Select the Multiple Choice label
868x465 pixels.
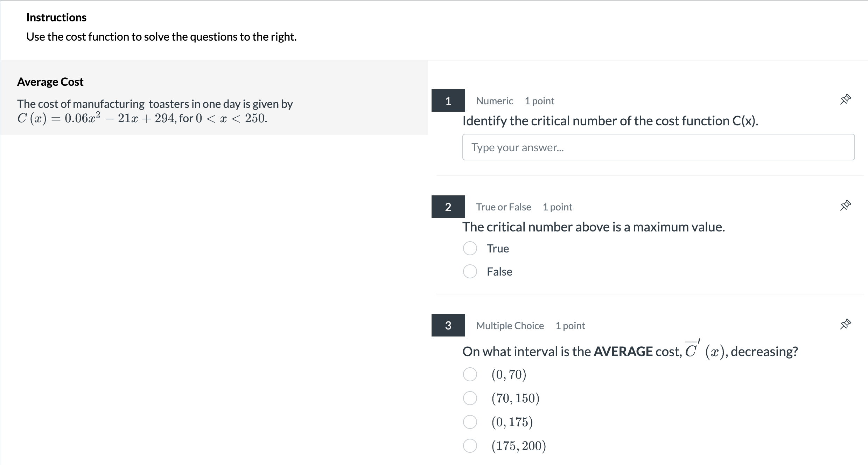(x=510, y=325)
